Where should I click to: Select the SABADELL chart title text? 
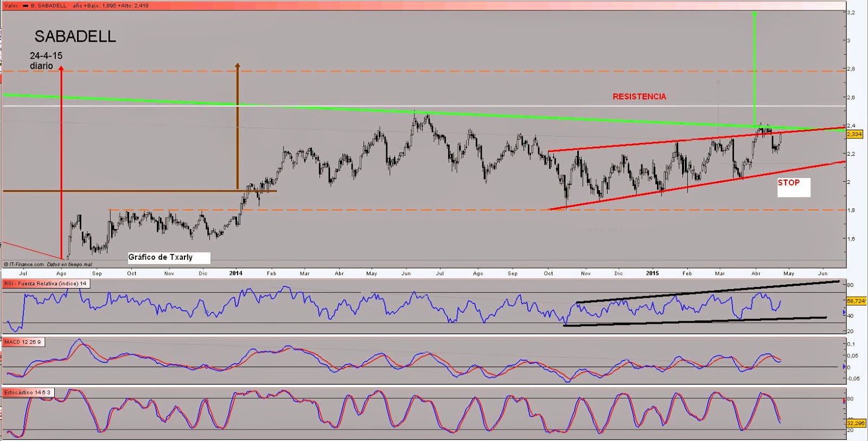coord(75,36)
